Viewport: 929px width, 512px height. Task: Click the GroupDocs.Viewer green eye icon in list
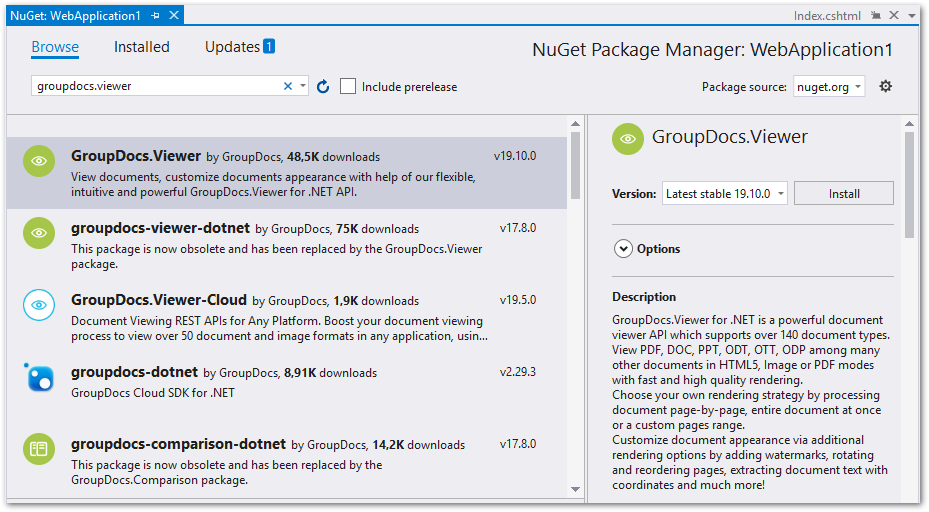(38, 161)
